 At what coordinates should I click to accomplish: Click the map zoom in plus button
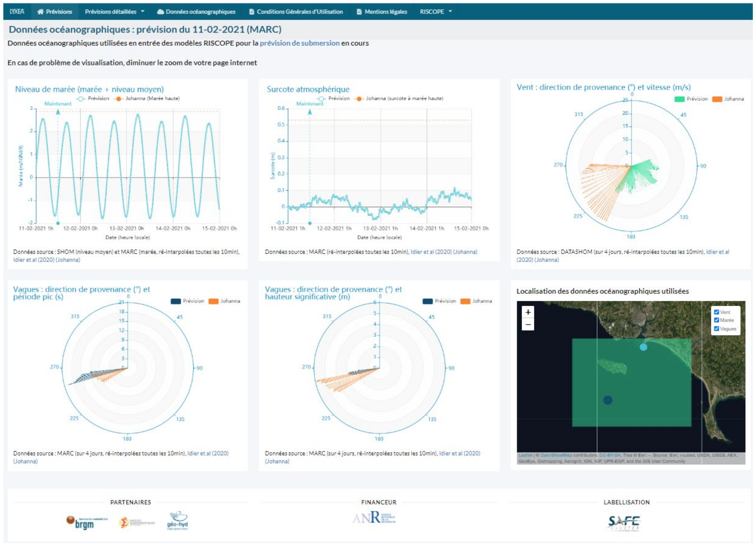[528, 312]
